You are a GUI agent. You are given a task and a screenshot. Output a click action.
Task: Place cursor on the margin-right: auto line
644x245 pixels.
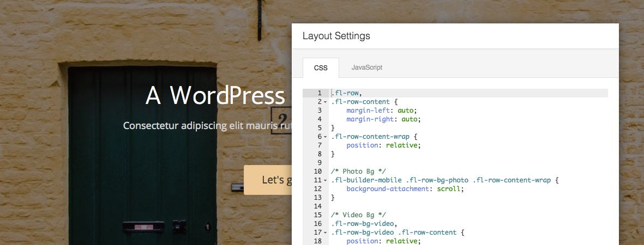[x=383, y=119]
